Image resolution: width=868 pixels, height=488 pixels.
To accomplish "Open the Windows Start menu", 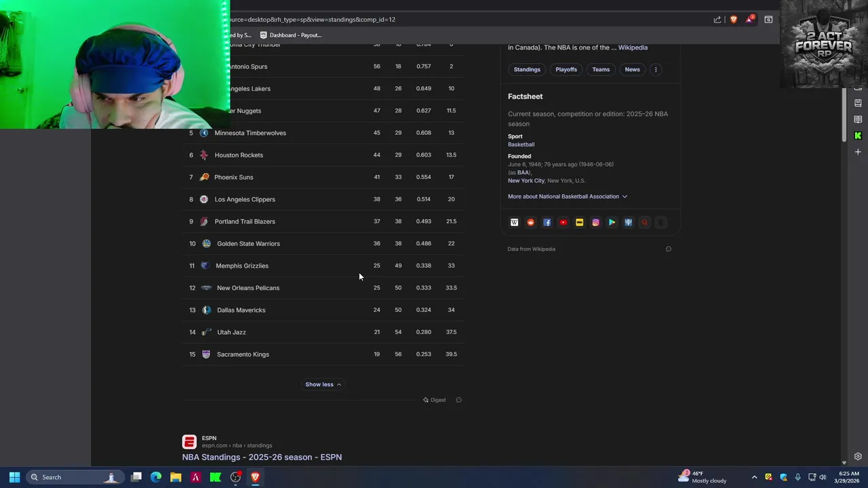I will point(14,477).
